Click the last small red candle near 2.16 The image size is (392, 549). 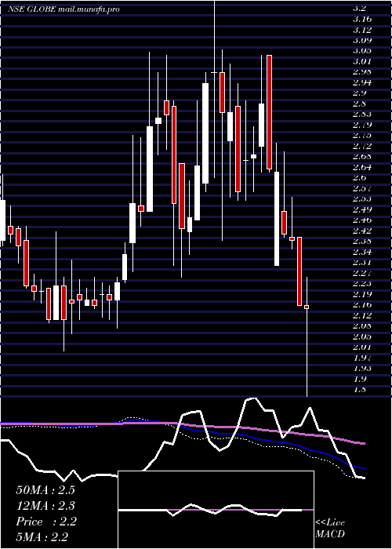click(307, 307)
